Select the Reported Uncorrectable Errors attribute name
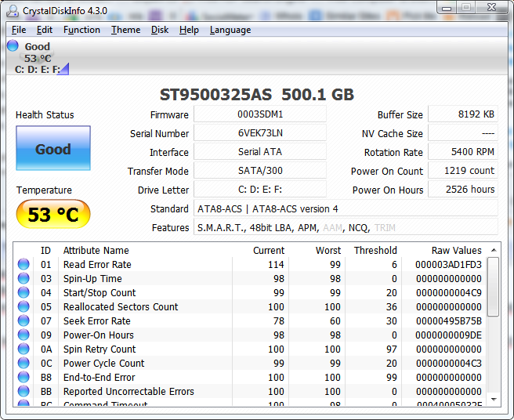Screen dimensions: 514x420 click(128, 391)
